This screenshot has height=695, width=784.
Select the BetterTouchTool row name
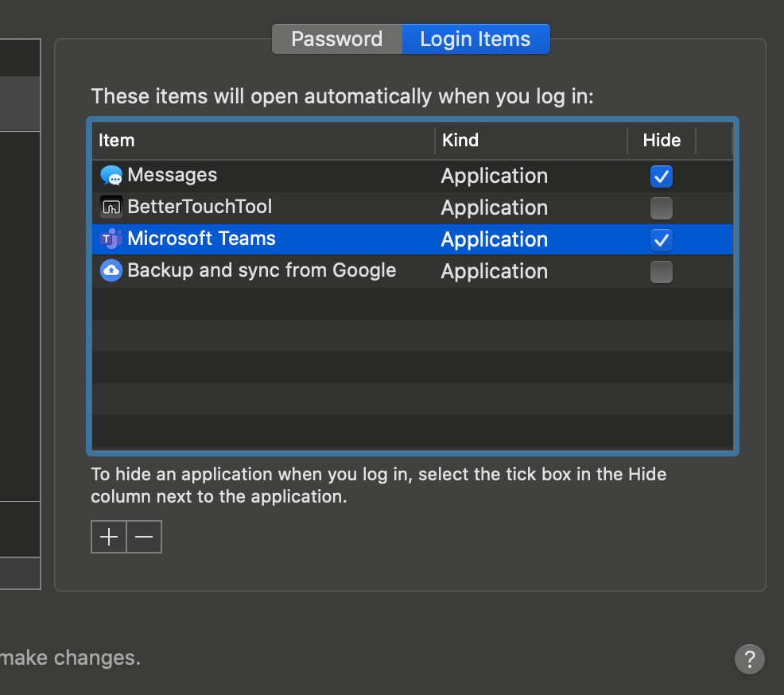pyautogui.click(x=200, y=207)
